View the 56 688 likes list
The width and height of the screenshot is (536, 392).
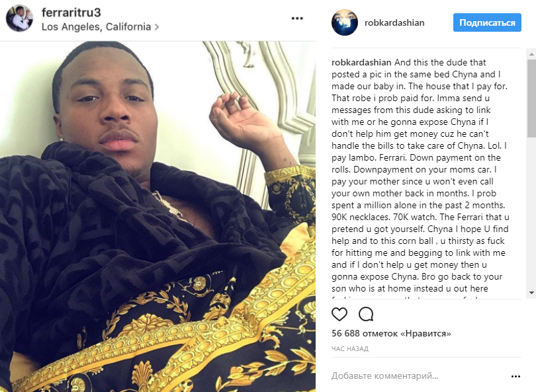[391, 333]
